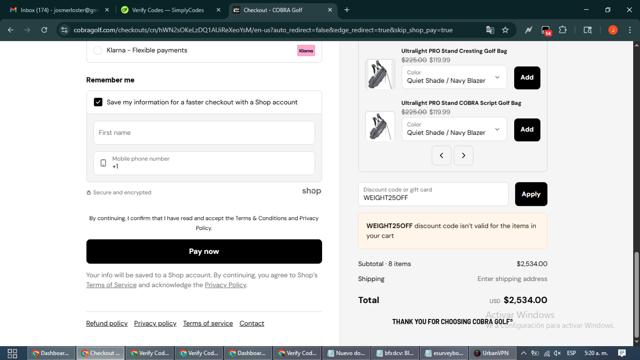Click the First name field

click(x=204, y=133)
